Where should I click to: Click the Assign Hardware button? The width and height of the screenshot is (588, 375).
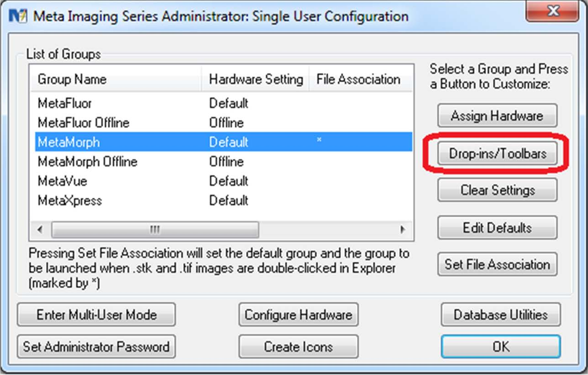497,116
